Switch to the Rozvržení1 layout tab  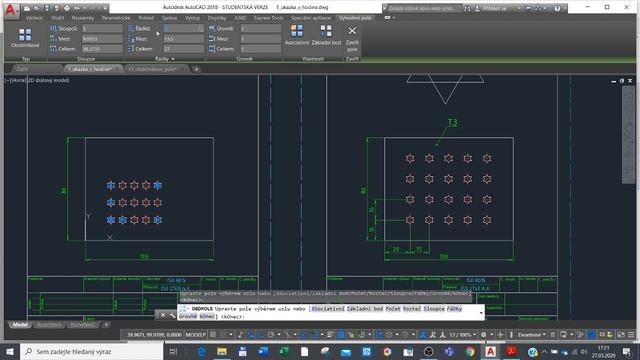point(49,325)
